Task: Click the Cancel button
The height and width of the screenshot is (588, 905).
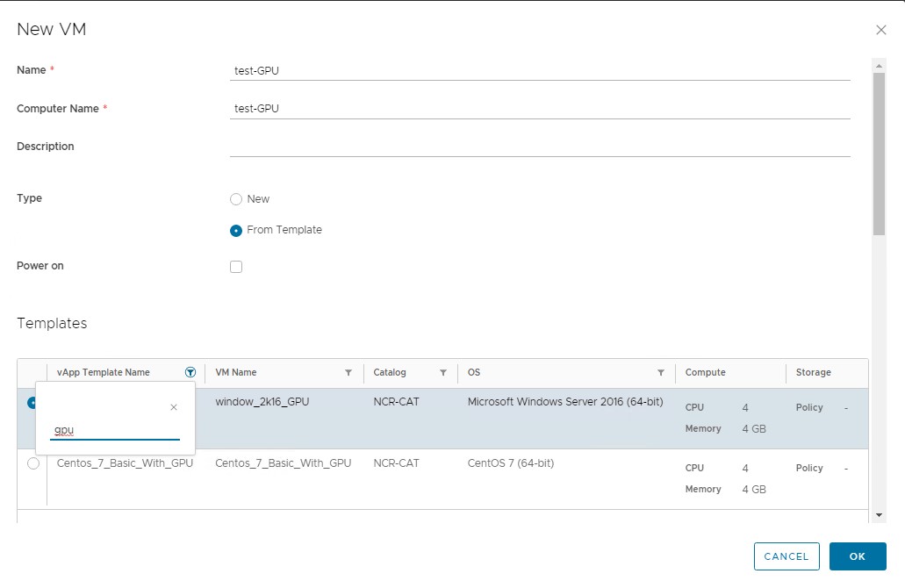Action: [x=786, y=556]
